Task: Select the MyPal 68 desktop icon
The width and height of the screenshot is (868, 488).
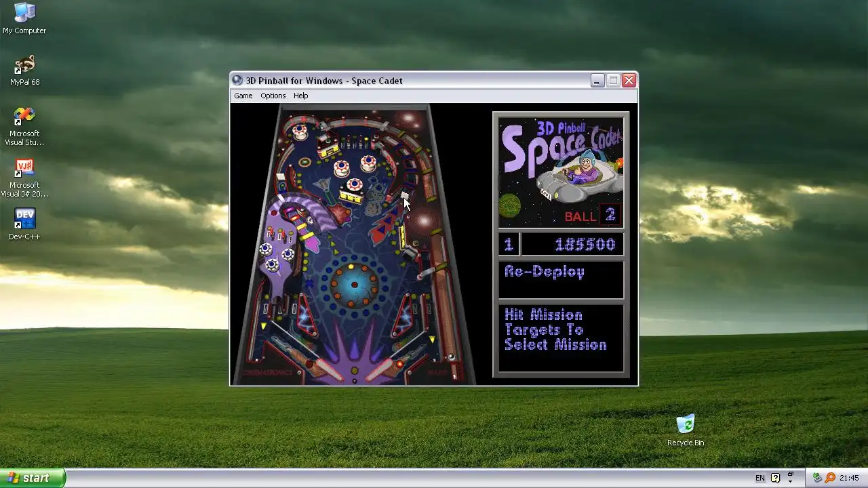Action: click(24, 70)
